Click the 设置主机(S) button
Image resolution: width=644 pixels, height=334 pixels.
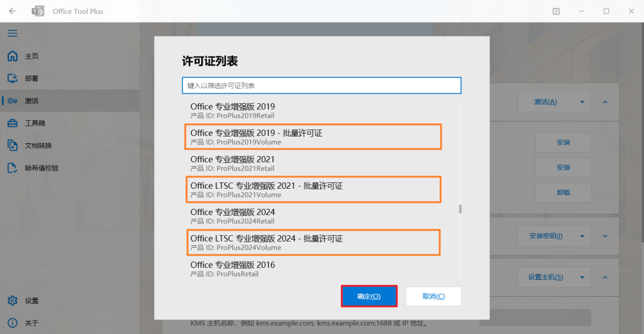pos(545,277)
